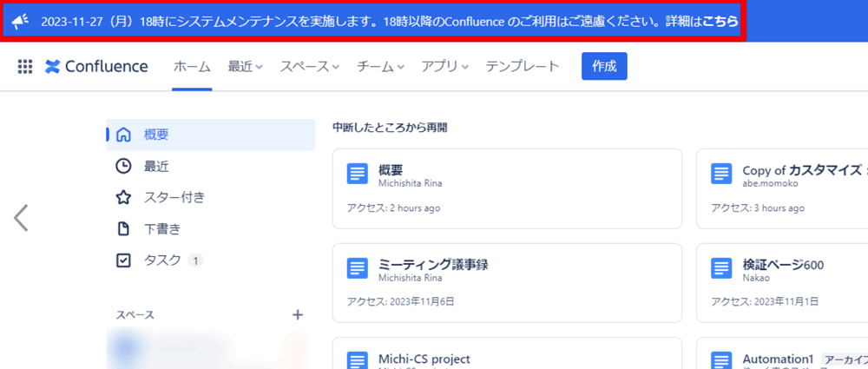
Task: Click the checkbox icon for タスク
Action: coord(123,260)
